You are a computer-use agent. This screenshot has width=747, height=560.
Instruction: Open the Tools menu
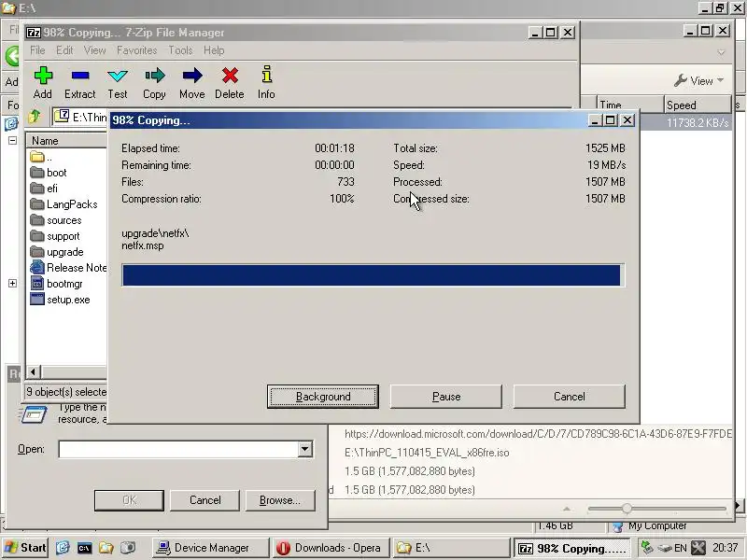click(x=180, y=50)
